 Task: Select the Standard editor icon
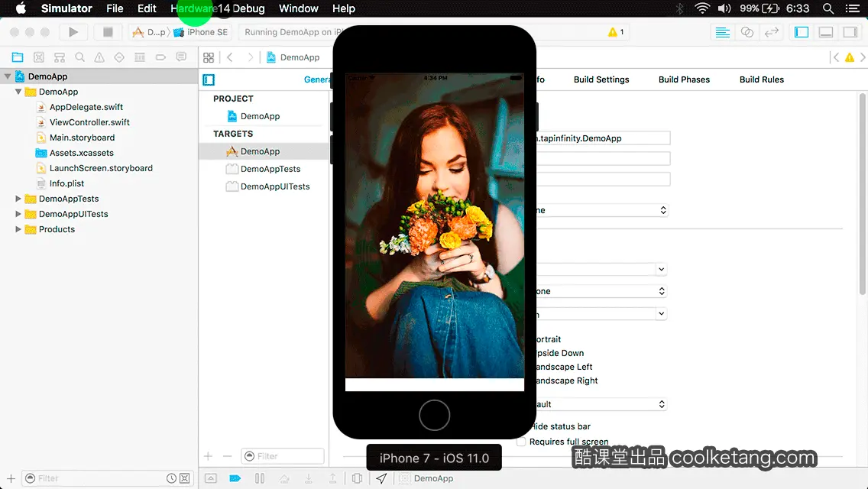tap(722, 32)
